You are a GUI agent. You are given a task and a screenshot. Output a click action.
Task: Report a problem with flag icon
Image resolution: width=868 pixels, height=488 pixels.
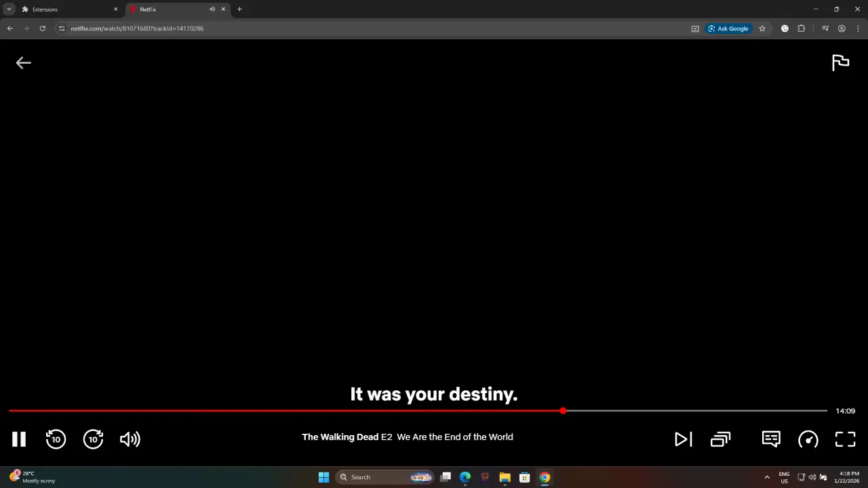coord(840,62)
